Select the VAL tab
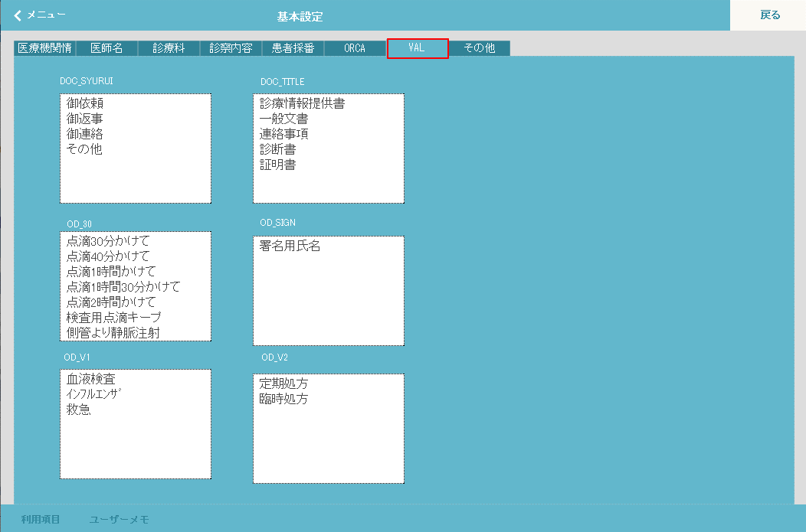Viewport: 806px width, 532px height. point(417,48)
